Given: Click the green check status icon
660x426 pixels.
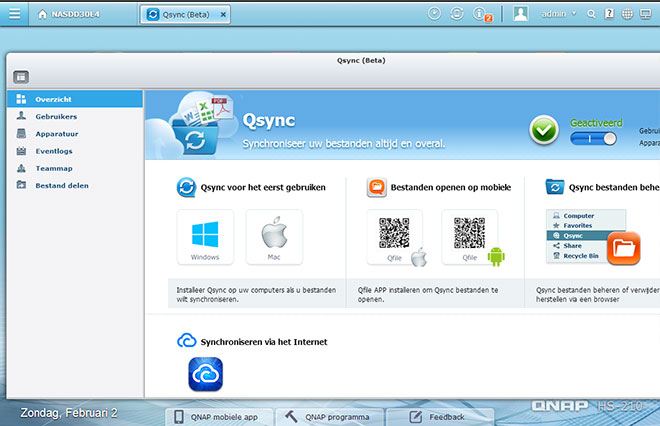Looking at the screenshot, I should pyautogui.click(x=544, y=130).
